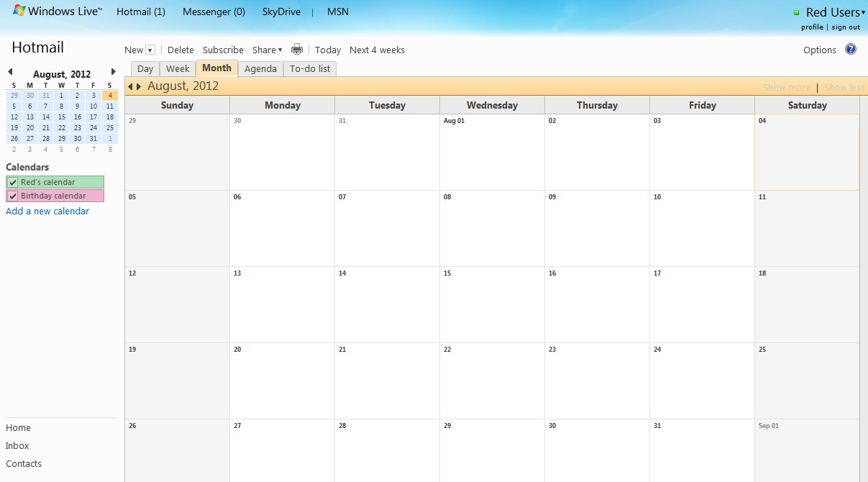Open Options at the top right

820,50
